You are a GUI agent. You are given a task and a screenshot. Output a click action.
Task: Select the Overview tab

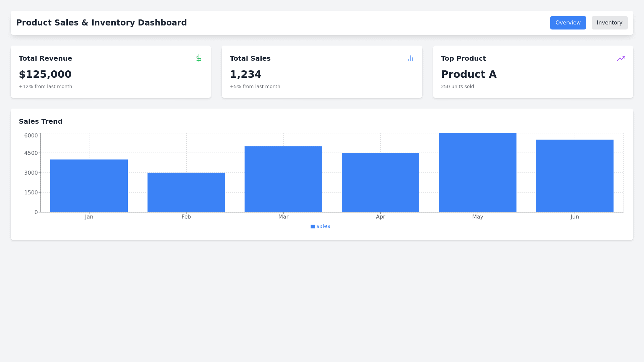click(568, 23)
